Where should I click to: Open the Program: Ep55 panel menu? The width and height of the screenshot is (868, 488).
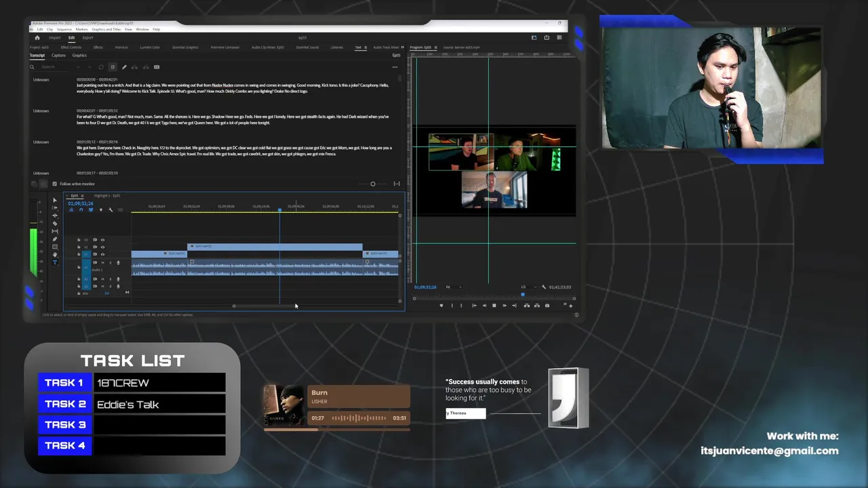436,47
